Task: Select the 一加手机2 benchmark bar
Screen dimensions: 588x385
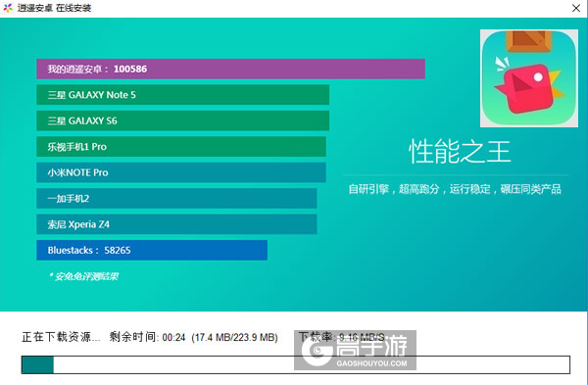Action: point(176,198)
